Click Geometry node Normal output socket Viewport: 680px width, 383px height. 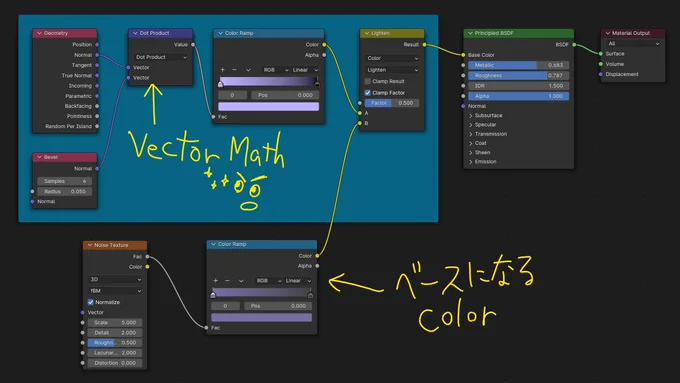[97, 55]
